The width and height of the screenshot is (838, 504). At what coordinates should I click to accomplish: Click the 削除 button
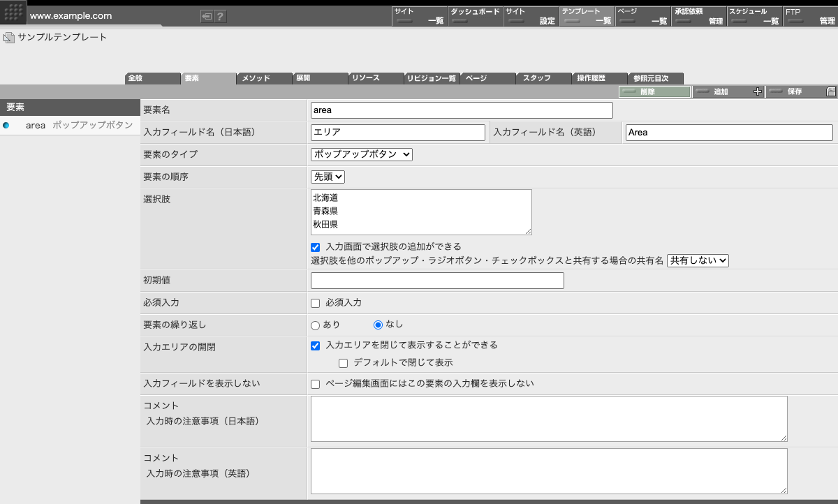[655, 91]
